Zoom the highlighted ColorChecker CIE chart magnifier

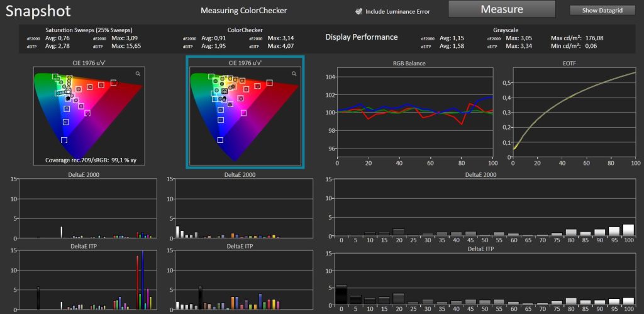tap(294, 74)
